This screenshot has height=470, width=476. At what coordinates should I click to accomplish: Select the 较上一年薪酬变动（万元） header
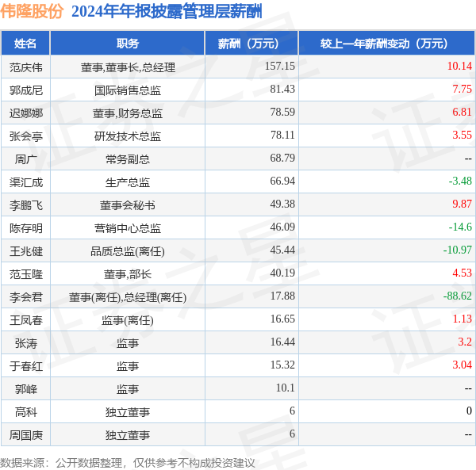click(387, 44)
